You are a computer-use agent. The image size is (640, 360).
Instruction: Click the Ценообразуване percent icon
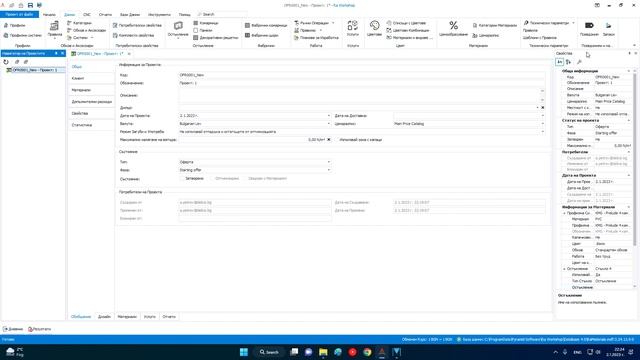(x=453, y=29)
